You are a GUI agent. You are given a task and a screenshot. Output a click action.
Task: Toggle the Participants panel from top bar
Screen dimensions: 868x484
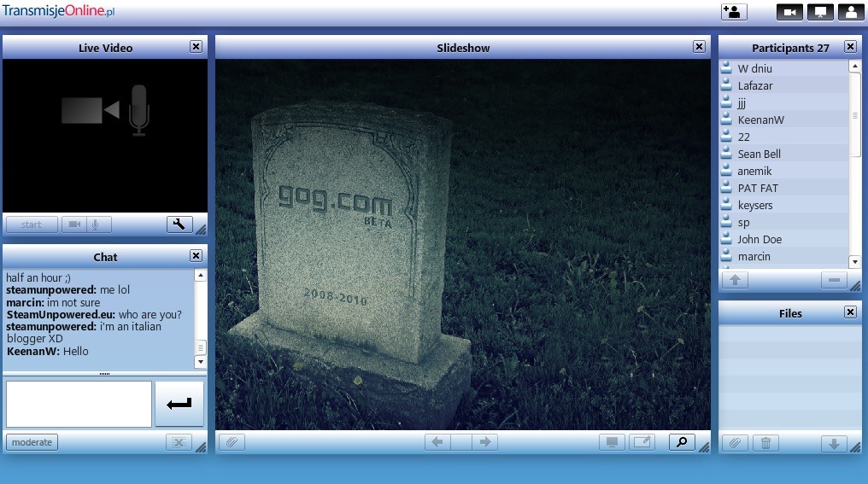tap(850, 12)
